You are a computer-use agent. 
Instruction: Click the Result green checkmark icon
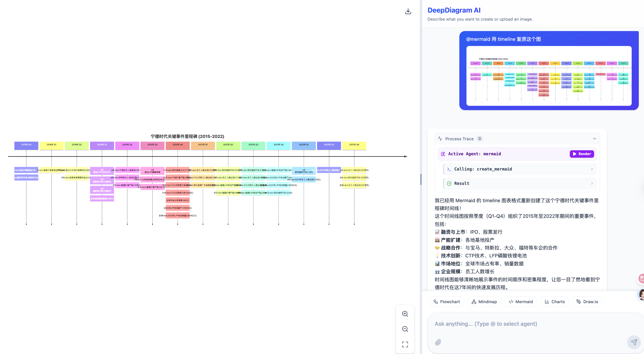449,183
